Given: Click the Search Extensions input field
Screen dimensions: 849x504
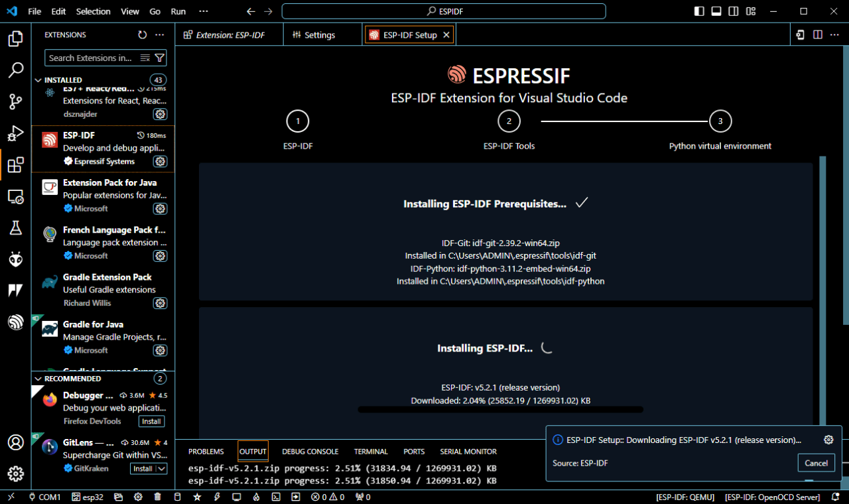Looking at the screenshot, I should [x=92, y=58].
